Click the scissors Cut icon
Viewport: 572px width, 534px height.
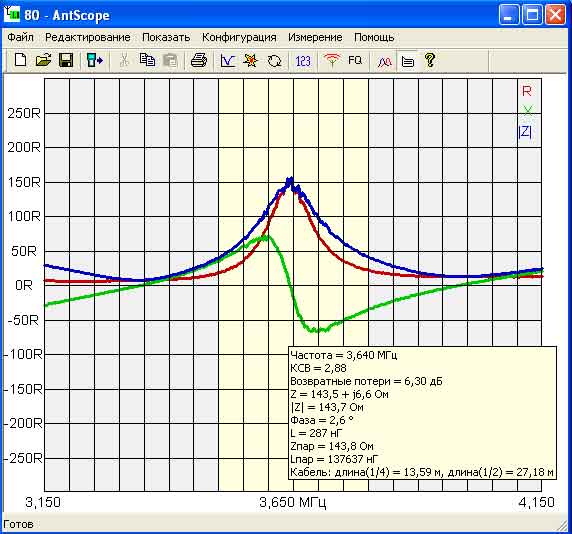124,60
